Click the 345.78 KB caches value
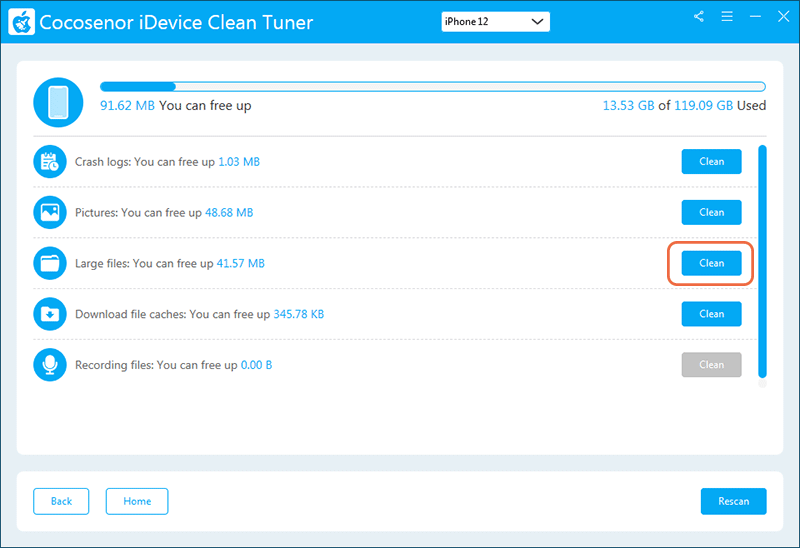Screen dimensions: 800x548 (298, 314)
